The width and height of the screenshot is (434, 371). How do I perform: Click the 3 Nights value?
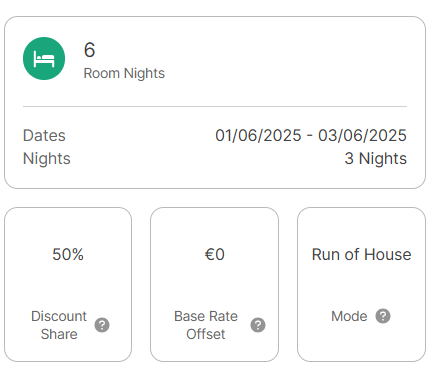point(376,159)
